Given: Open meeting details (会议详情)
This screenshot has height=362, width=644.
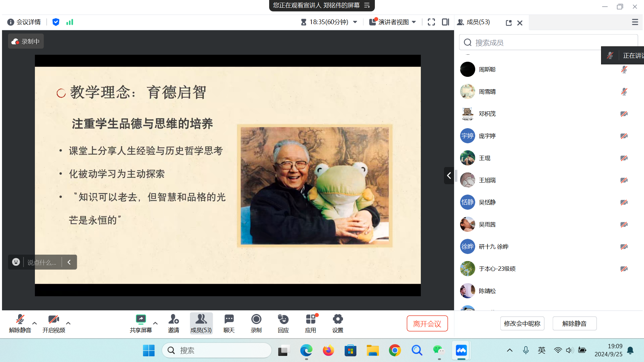Looking at the screenshot, I should coord(24,22).
